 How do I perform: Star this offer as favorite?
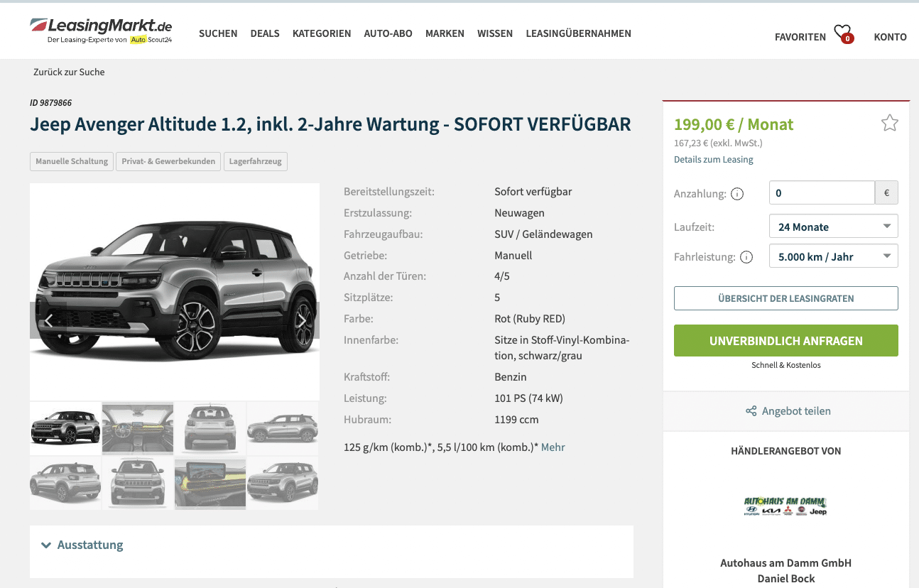[x=889, y=124]
